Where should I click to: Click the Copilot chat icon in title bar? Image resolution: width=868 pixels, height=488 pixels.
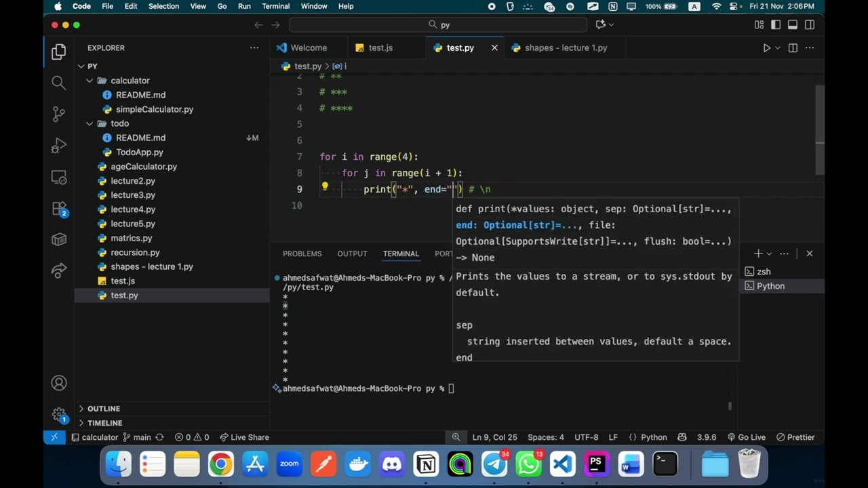(600, 24)
